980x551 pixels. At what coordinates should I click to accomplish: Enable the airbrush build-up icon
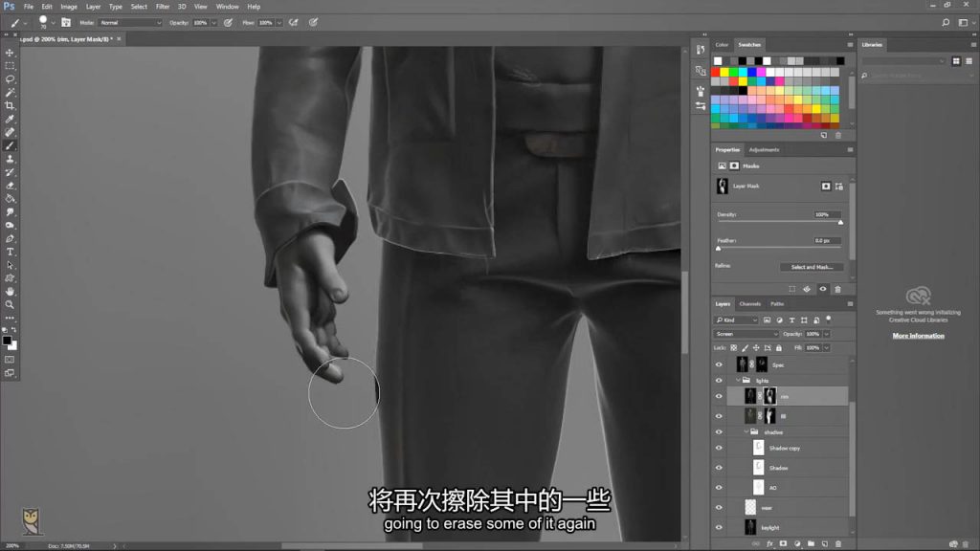click(293, 23)
